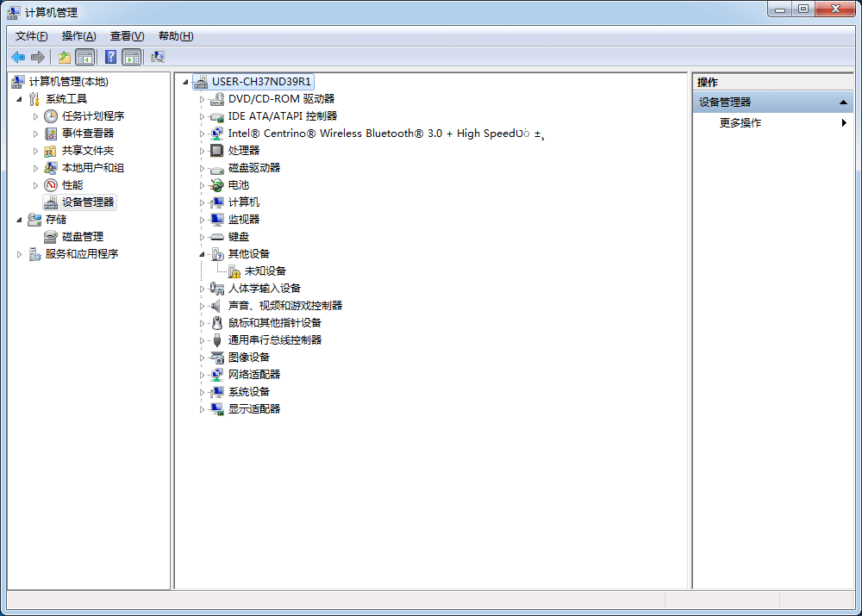Select the 系统设备 category
Viewport: 862px width, 616px height.
[249, 392]
